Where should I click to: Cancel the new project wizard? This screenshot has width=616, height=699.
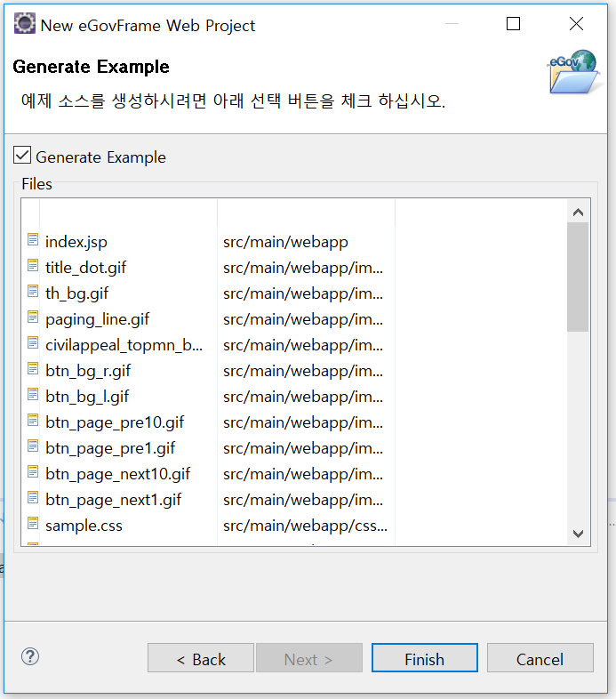(540, 658)
